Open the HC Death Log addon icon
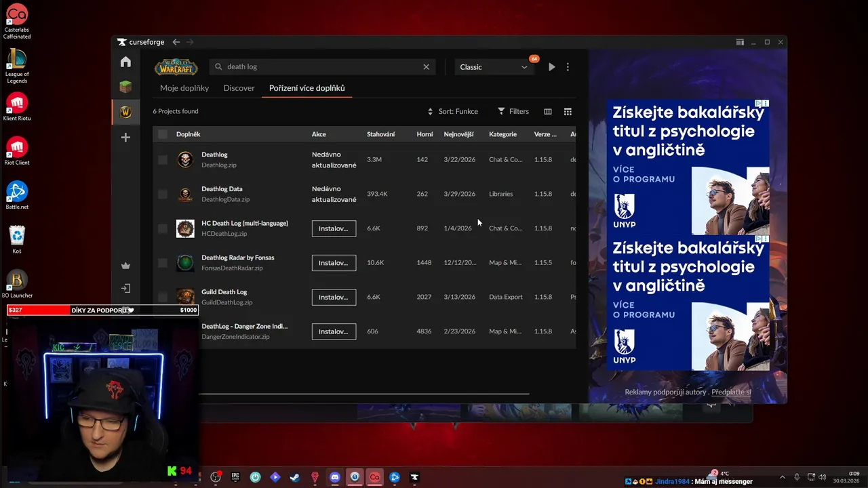 coord(185,228)
